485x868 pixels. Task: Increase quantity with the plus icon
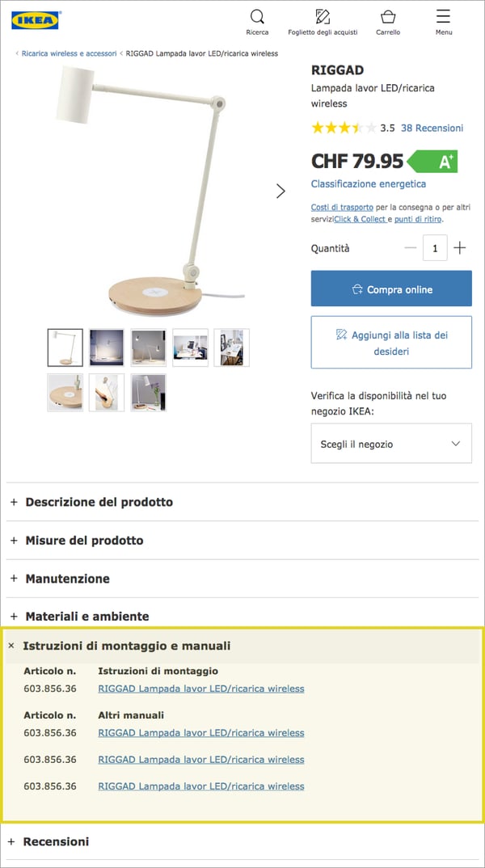(459, 248)
